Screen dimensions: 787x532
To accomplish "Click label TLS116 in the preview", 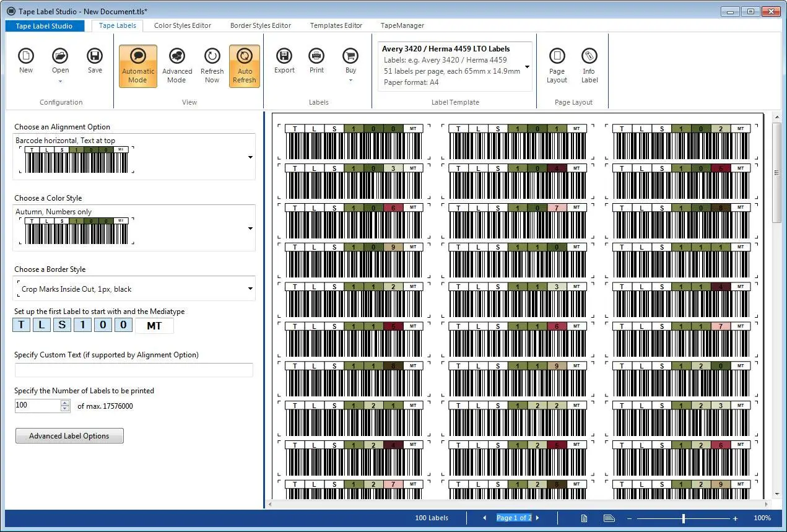I will pos(517,339).
